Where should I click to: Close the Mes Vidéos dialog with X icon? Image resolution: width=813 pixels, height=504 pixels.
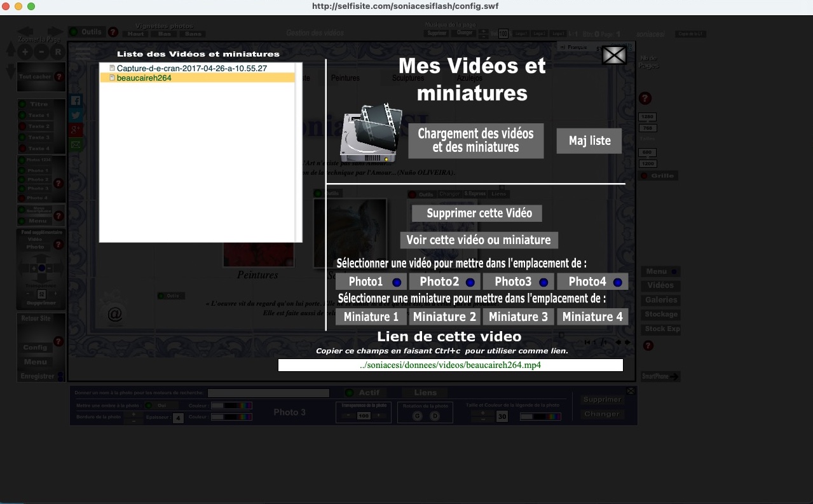tap(614, 55)
